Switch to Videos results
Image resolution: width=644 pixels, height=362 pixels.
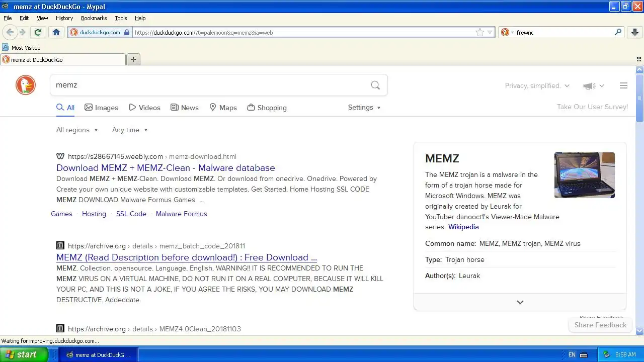(144, 108)
